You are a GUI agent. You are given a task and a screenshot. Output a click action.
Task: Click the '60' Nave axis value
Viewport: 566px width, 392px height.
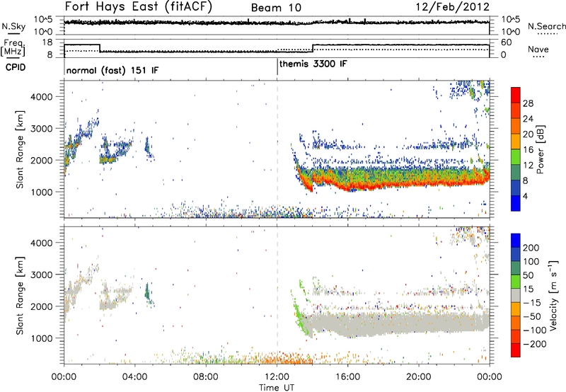tap(507, 42)
